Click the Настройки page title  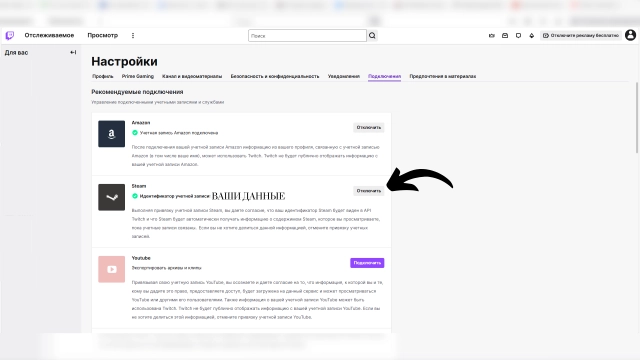[124, 61]
